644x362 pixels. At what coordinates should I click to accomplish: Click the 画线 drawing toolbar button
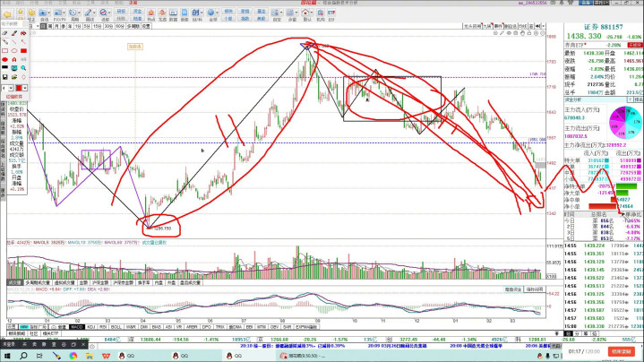click(x=89, y=14)
